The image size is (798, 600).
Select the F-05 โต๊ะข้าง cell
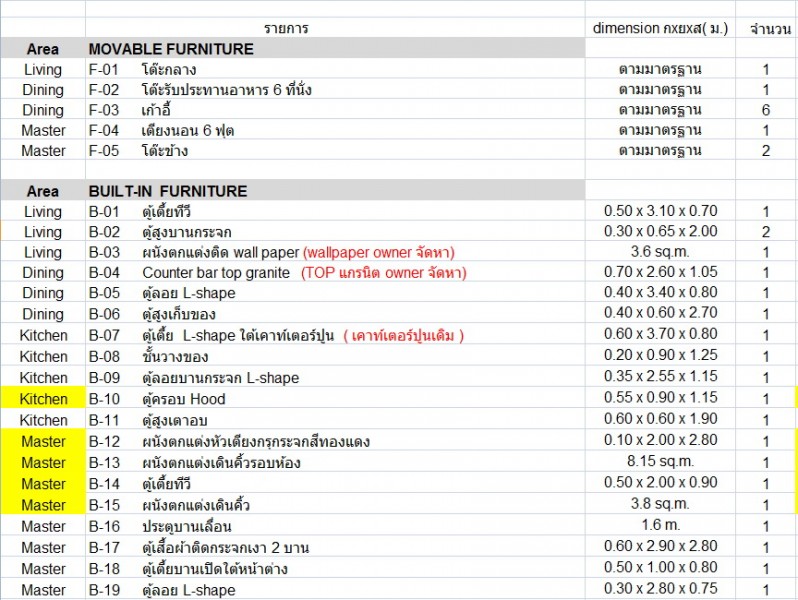(x=335, y=151)
